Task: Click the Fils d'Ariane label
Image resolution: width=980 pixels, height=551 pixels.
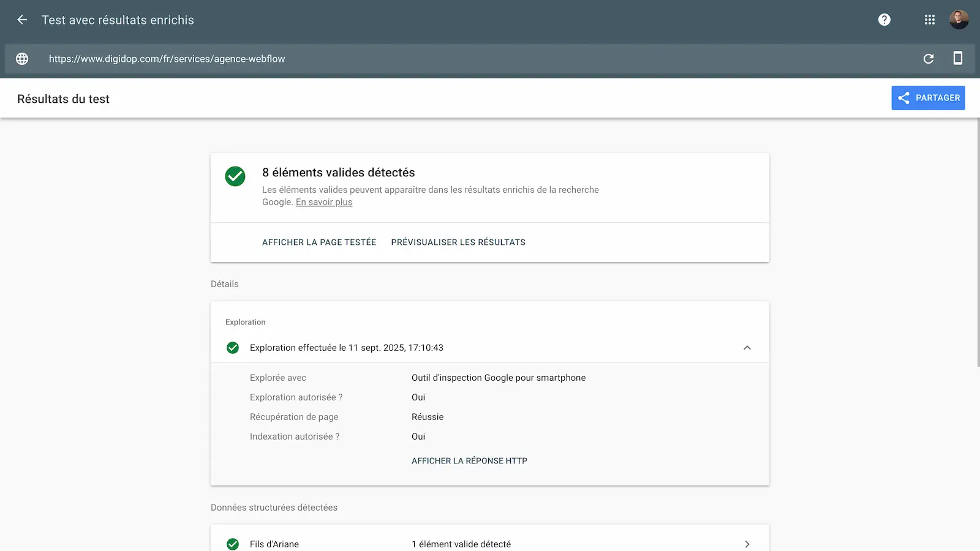Action: pyautogui.click(x=274, y=544)
